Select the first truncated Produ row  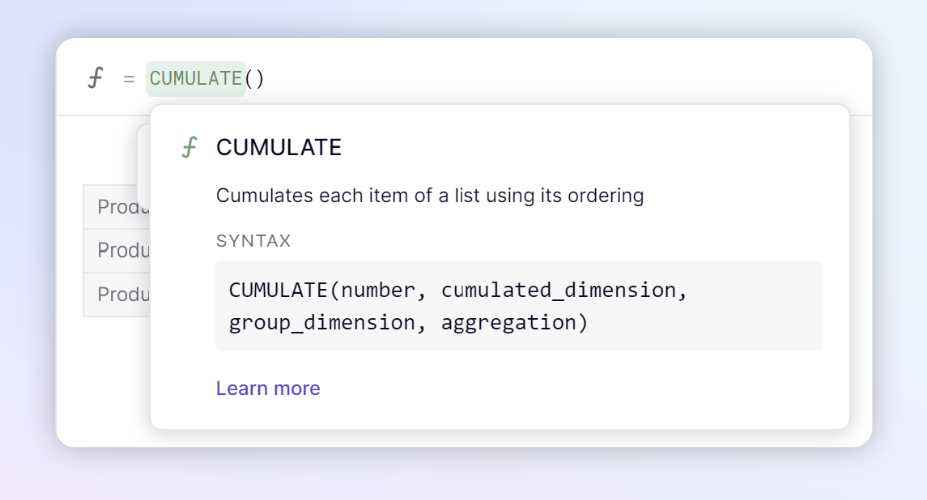coord(117,207)
